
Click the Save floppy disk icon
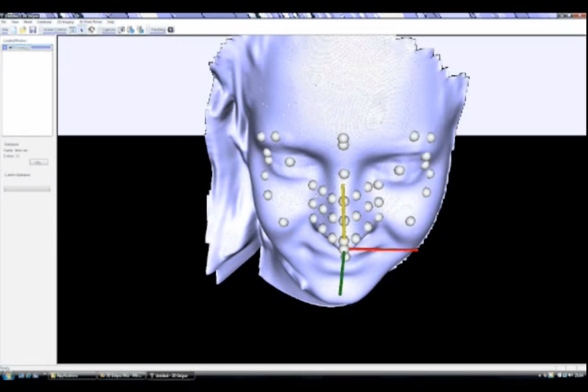tap(33, 30)
